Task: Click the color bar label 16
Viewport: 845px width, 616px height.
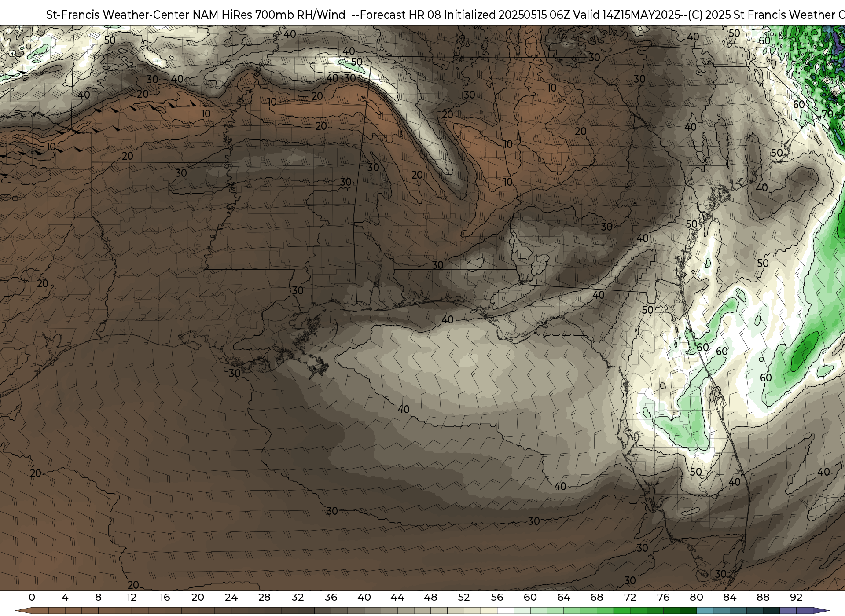Action: point(165,598)
